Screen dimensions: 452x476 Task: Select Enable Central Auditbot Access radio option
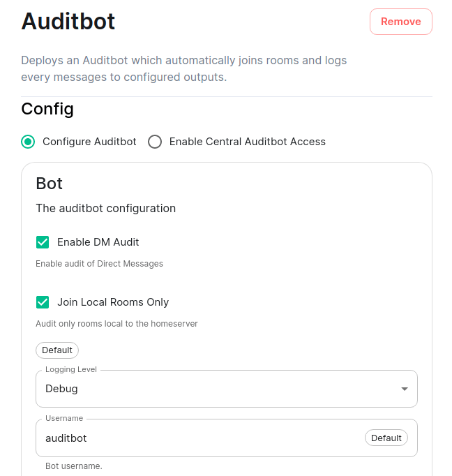[155, 142]
